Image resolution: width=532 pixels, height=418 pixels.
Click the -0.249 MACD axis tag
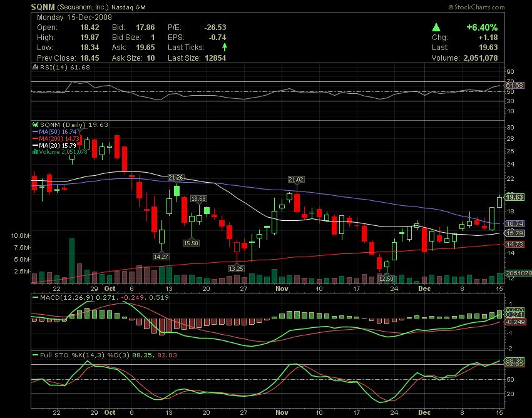tap(515, 322)
